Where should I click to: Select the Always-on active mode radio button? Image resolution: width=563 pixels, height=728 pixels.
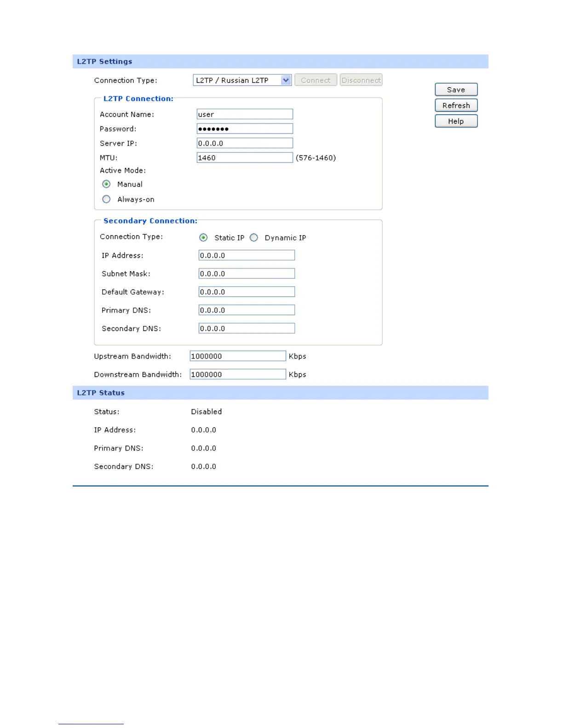coord(106,199)
